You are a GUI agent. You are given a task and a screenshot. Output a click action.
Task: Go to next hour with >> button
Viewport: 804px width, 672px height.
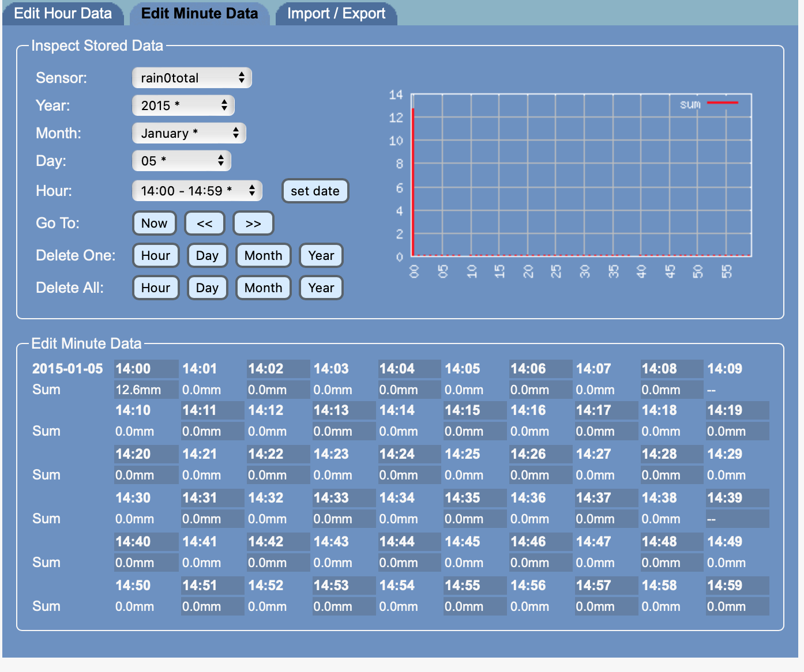point(253,223)
